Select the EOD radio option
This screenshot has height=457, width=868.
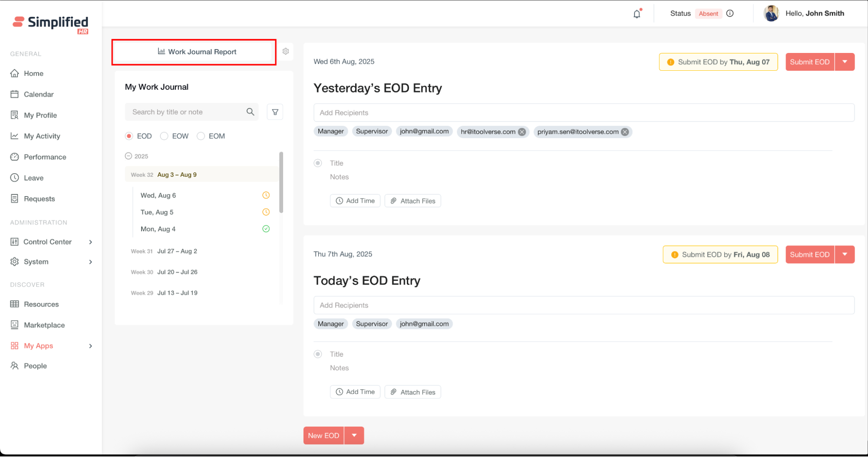pos(129,136)
